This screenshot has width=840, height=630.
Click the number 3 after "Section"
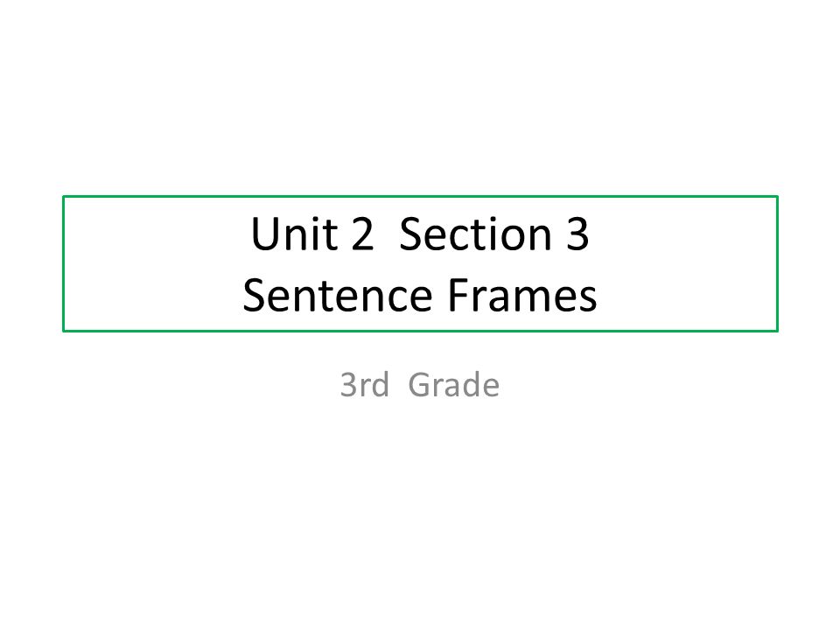577,234
